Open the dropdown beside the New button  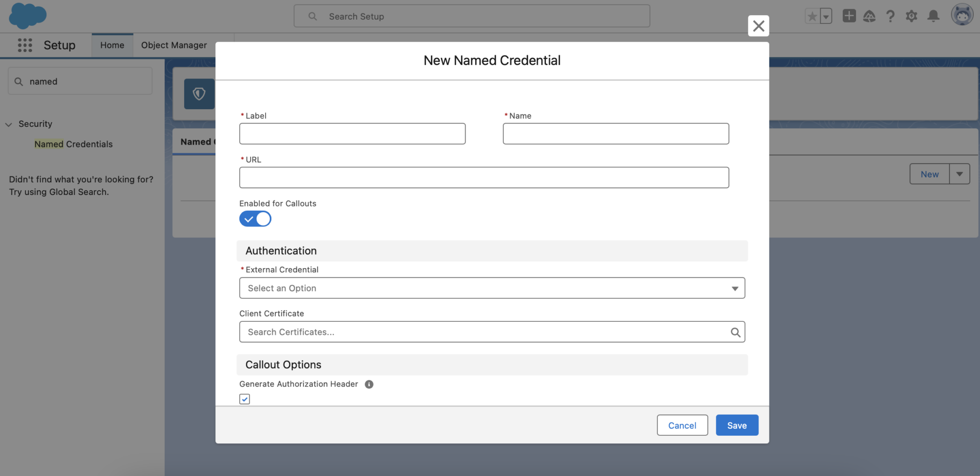point(960,174)
